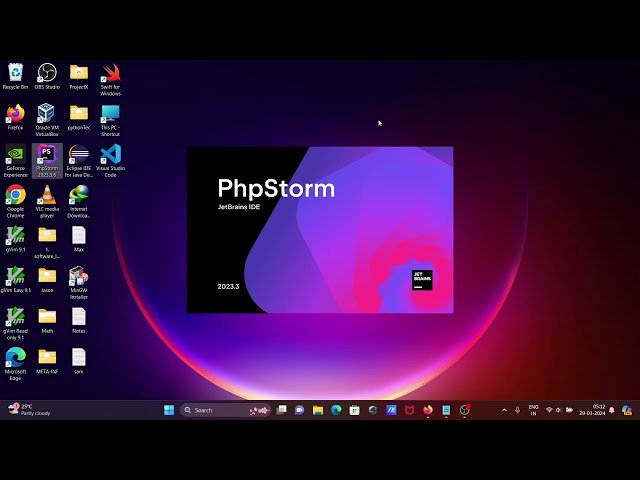Open Task View from the taskbar

click(281, 410)
